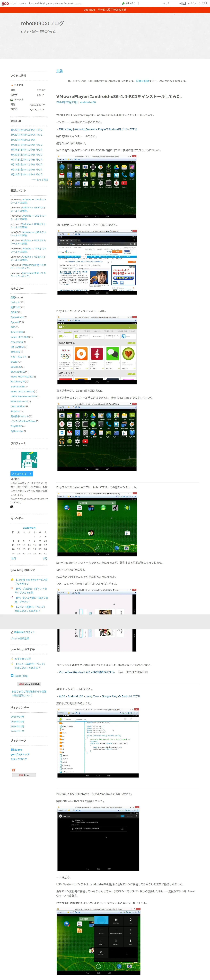Open the 【11/18】goo blogサービス終了のお知らせ notice

31,582
